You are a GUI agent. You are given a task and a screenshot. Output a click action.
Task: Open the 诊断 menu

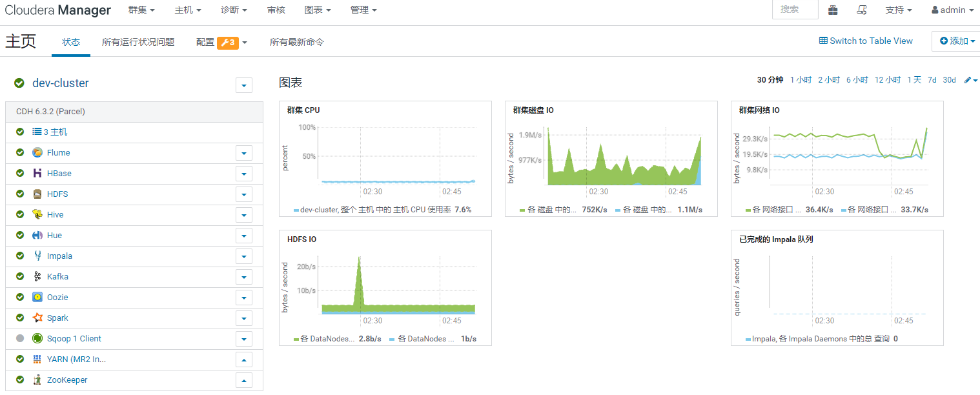coord(234,10)
